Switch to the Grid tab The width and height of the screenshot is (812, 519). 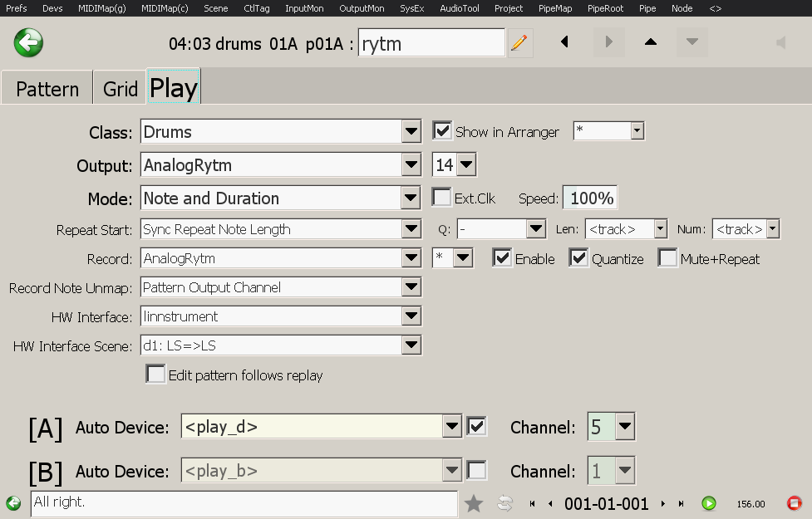(x=121, y=89)
